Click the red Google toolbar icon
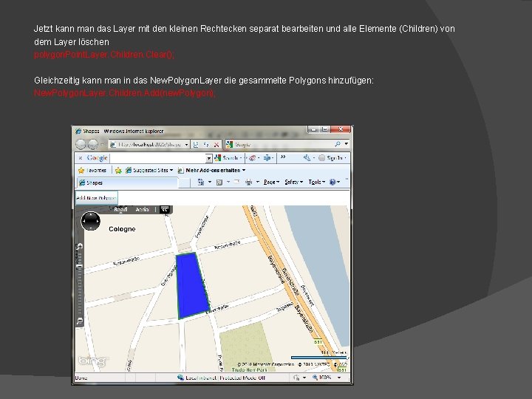Image resolution: width=532 pixels, height=399 pixels. (x=253, y=158)
